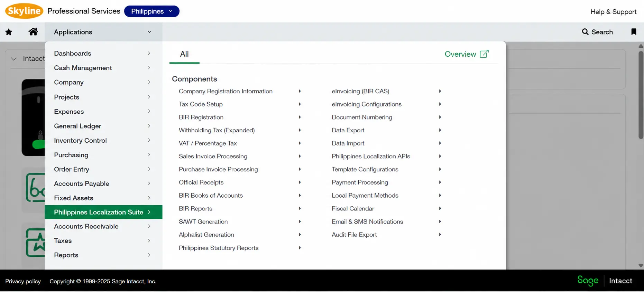
Task: Open Dashboards menu
Action: [x=103, y=53]
